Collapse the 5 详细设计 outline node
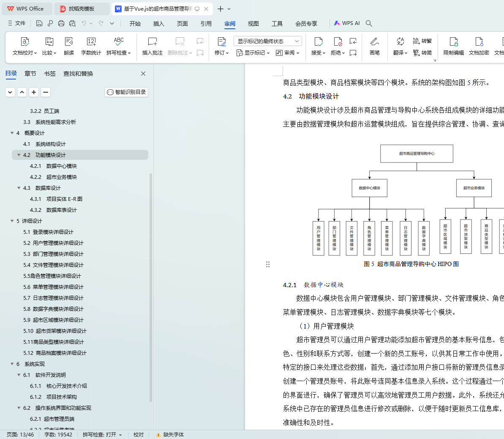Image resolution: width=504 pixels, height=439 pixels. pyautogui.click(x=12, y=221)
